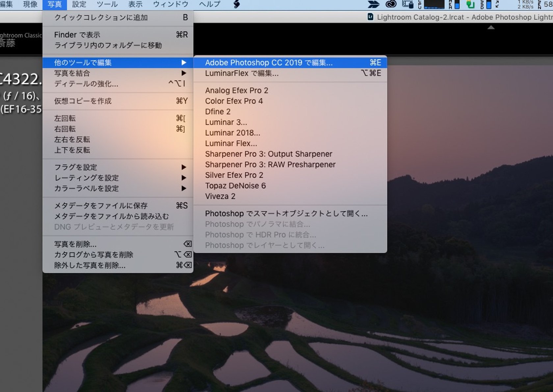The image size is (553, 392).
Task: Click the Creative Cloud menu bar icon
Action: [x=391, y=4]
